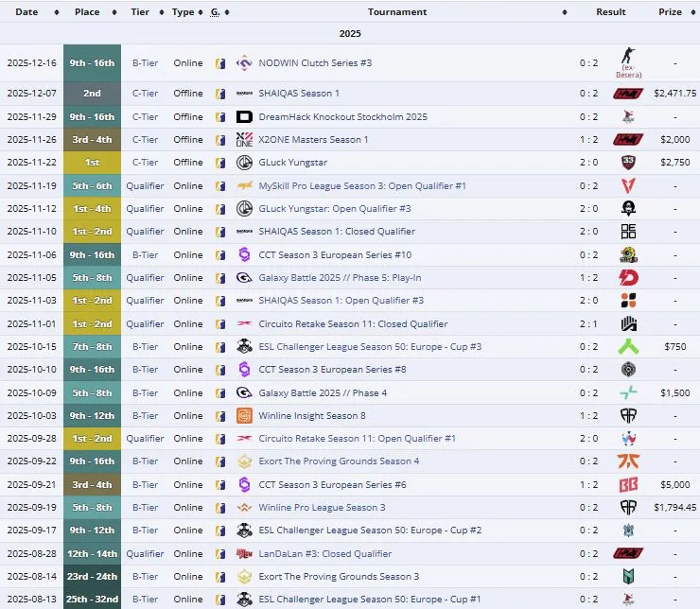Click DreamHack logo icon in Stockholm row

coord(244,117)
